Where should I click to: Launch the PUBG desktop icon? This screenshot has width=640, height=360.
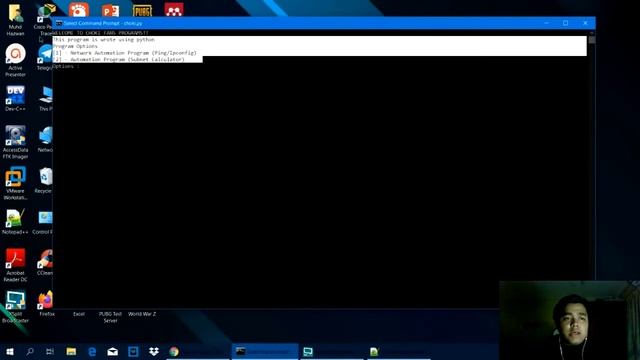(142, 11)
